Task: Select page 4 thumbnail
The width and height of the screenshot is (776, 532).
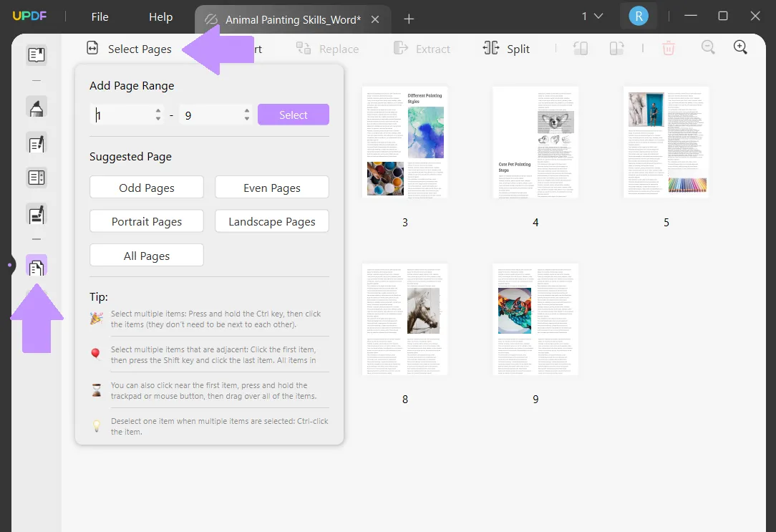Action: (x=535, y=142)
